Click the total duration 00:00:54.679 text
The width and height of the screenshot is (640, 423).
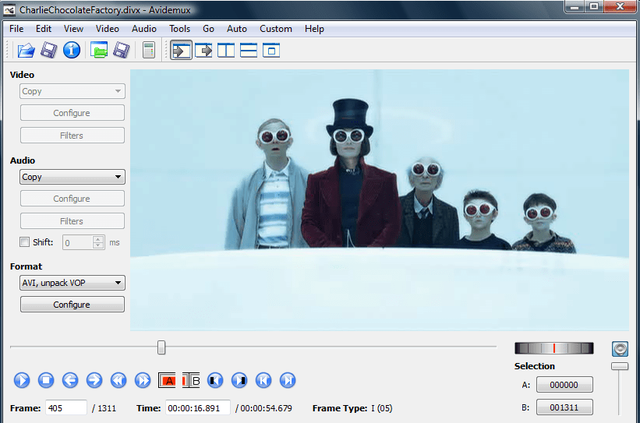click(x=266, y=408)
